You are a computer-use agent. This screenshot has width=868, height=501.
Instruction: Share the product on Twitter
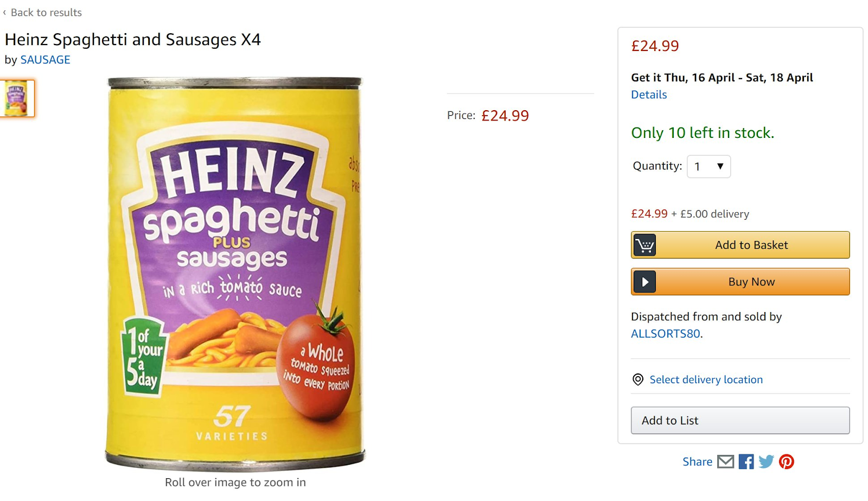click(x=767, y=461)
